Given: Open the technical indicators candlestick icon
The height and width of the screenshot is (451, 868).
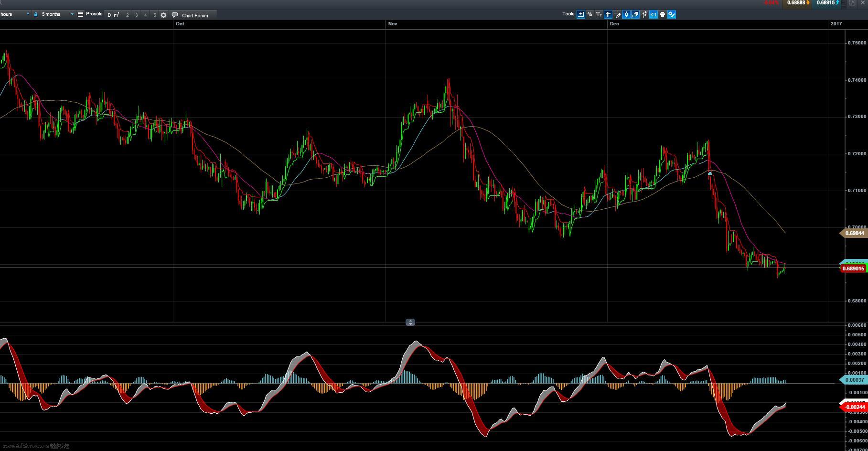Looking at the screenshot, I should [644, 14].
